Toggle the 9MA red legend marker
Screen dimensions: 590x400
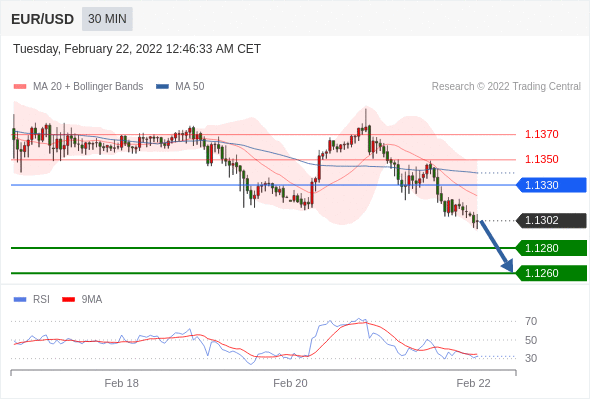click(68, 300)
